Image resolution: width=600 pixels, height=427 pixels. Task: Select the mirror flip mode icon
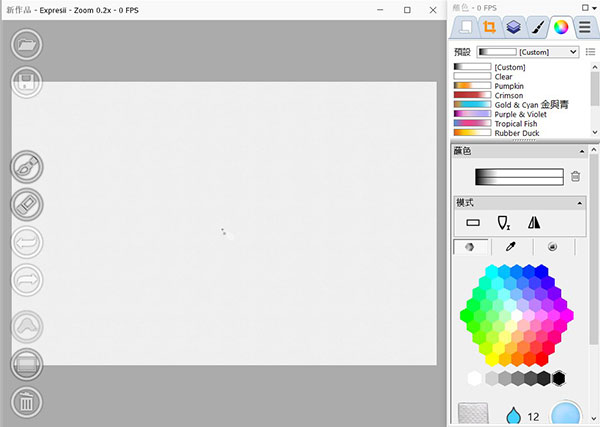pyautogui.click(x=534, y=223)
